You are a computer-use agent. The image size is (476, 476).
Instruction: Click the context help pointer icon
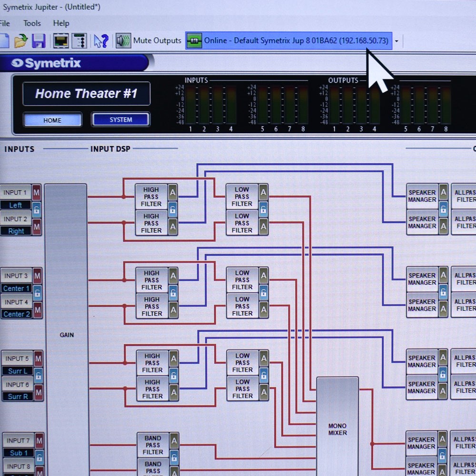[101, 40]
